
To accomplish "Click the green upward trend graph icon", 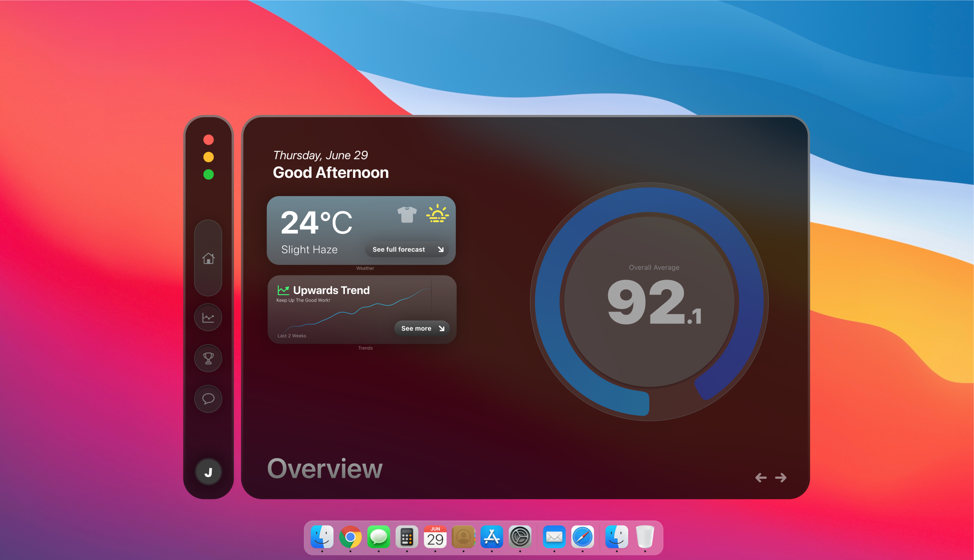I will [283, 290].
